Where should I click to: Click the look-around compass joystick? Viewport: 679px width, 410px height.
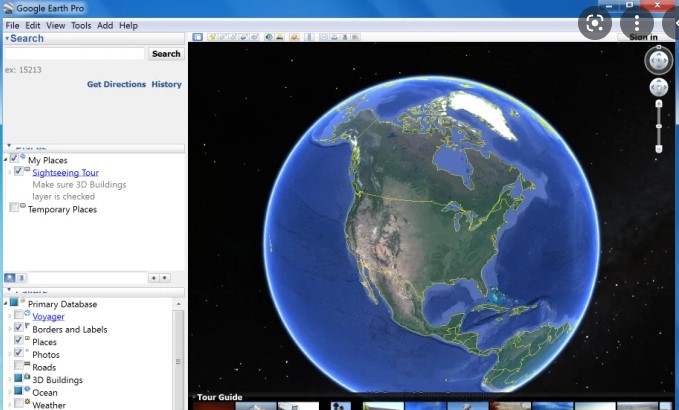[x=659, y=61]
